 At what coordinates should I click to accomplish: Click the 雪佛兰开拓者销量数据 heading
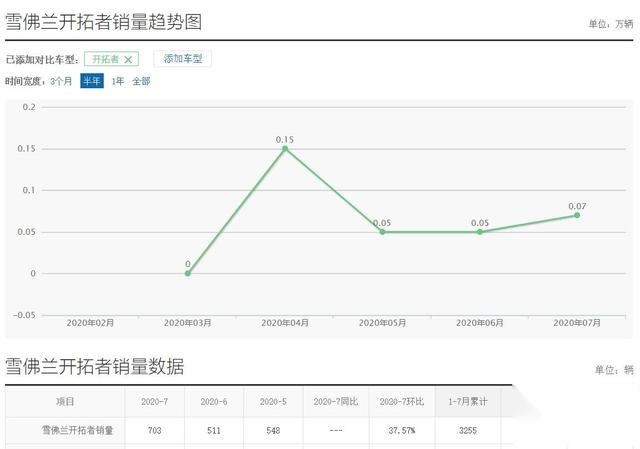pos(95,366)
